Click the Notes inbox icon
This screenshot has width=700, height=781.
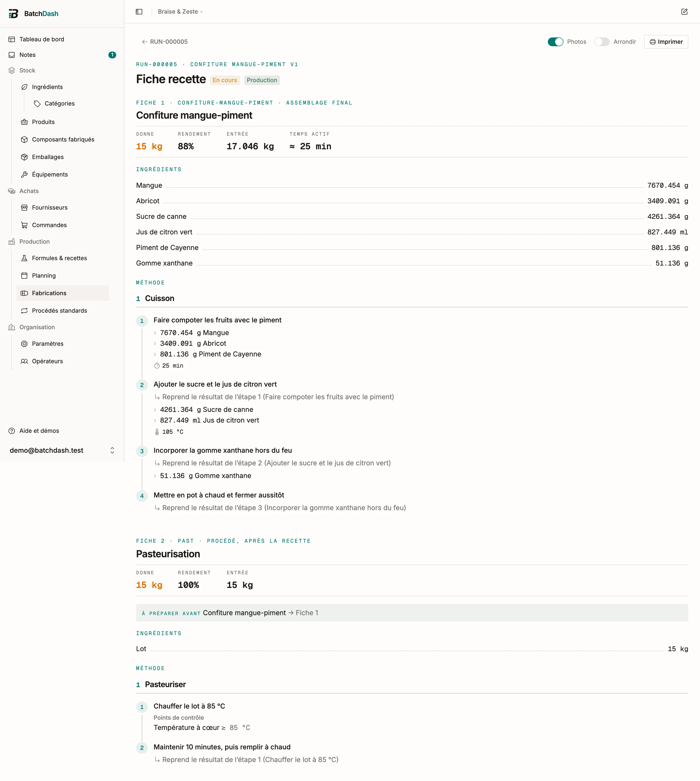click(12, 55)
